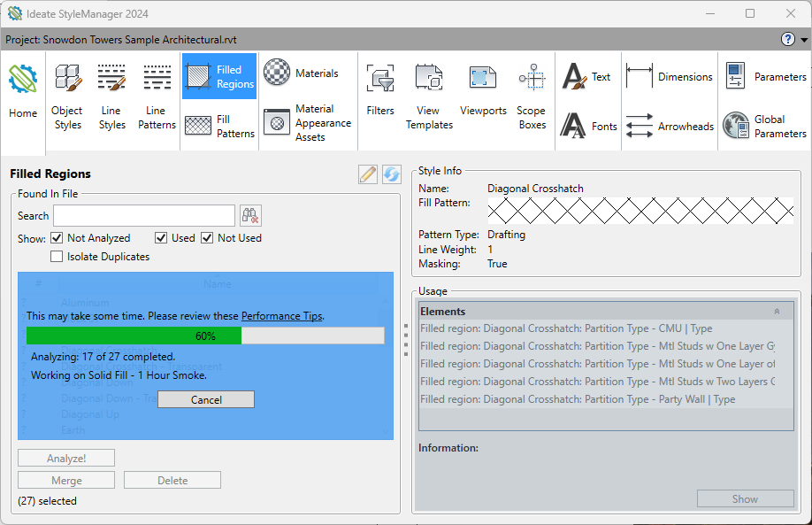Uncheck the Not Analyzed filter
This screenshot has width=812, height=525.
click(x=57, y=237)
